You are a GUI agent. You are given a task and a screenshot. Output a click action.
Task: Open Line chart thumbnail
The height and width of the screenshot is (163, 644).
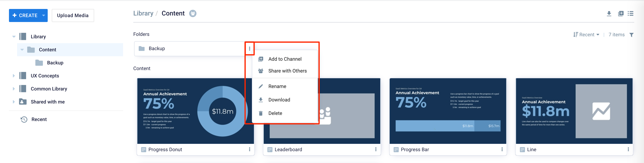pyautogui.click(x=574, y=111)
